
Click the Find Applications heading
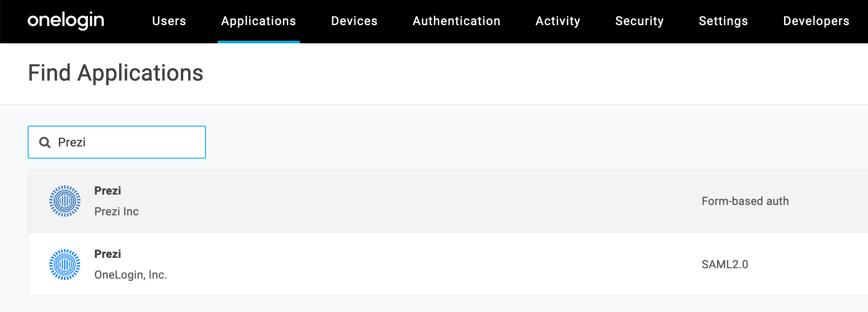pos(116,73)
